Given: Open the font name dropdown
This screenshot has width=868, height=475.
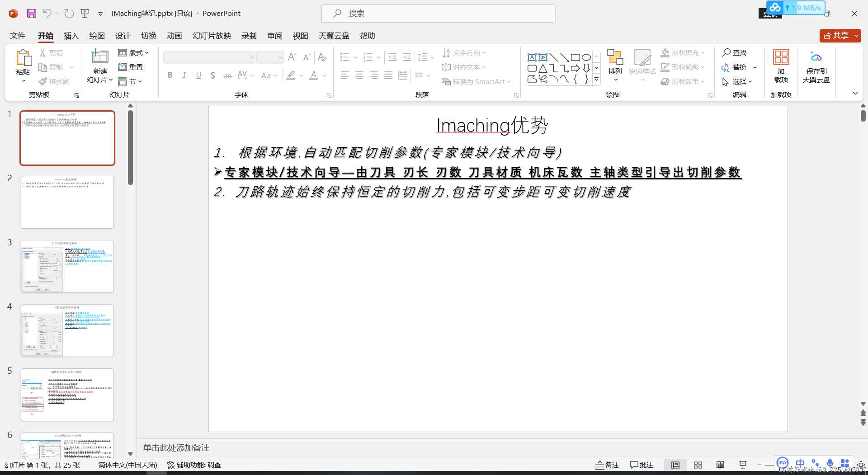Looking at the screenshot, I should point(252,57).
